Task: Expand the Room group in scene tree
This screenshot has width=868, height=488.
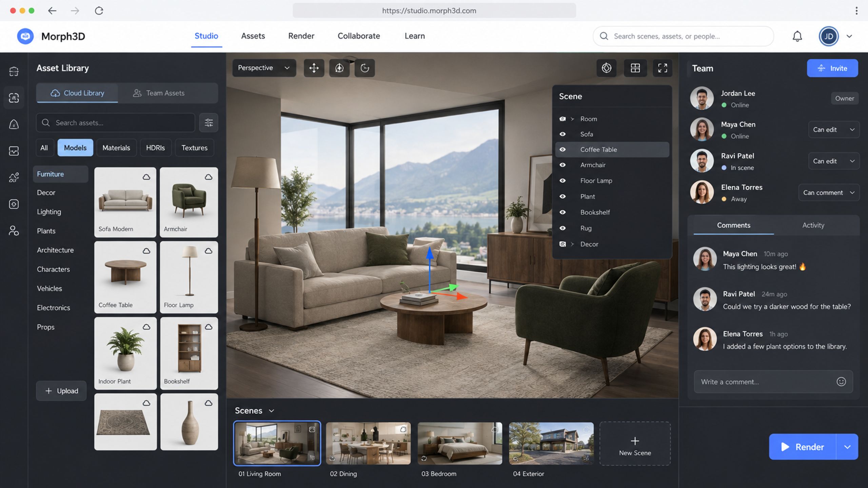Action: click(572, 119)
